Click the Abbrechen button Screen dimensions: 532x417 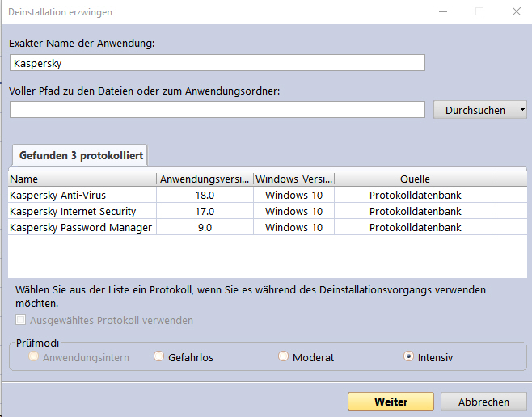click(483, 402)
